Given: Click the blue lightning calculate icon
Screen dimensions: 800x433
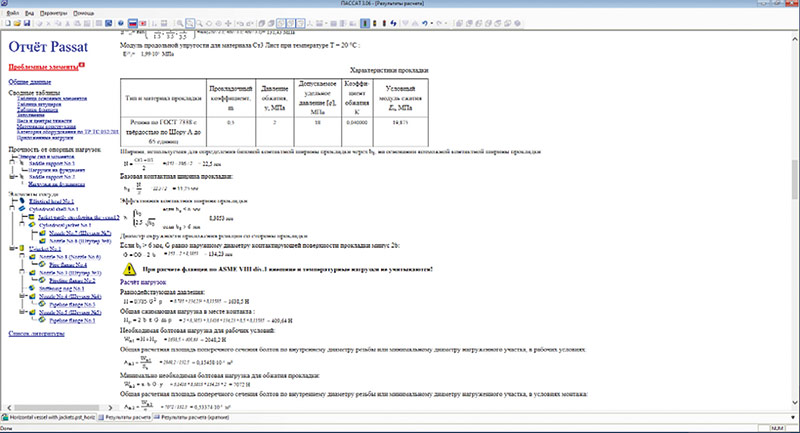Looking at the screenshot, I should click(393, 23).
